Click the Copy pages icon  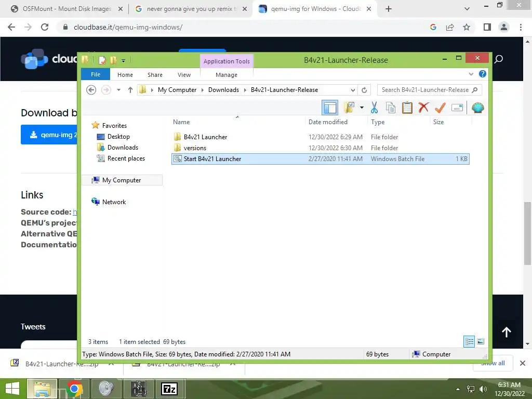(391, 108)
